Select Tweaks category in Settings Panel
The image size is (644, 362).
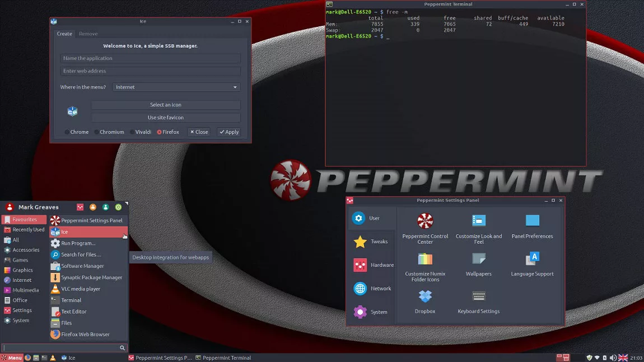tap(372, 242)
